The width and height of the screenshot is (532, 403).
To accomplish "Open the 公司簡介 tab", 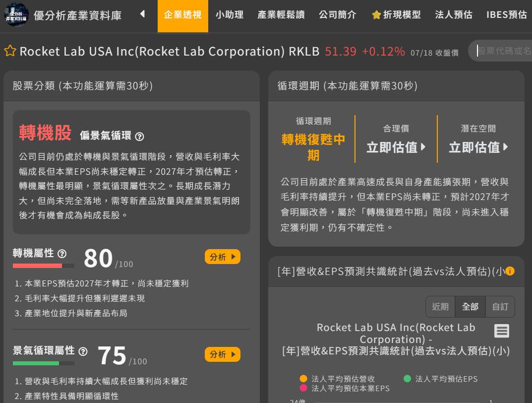I will pos(338,15).
